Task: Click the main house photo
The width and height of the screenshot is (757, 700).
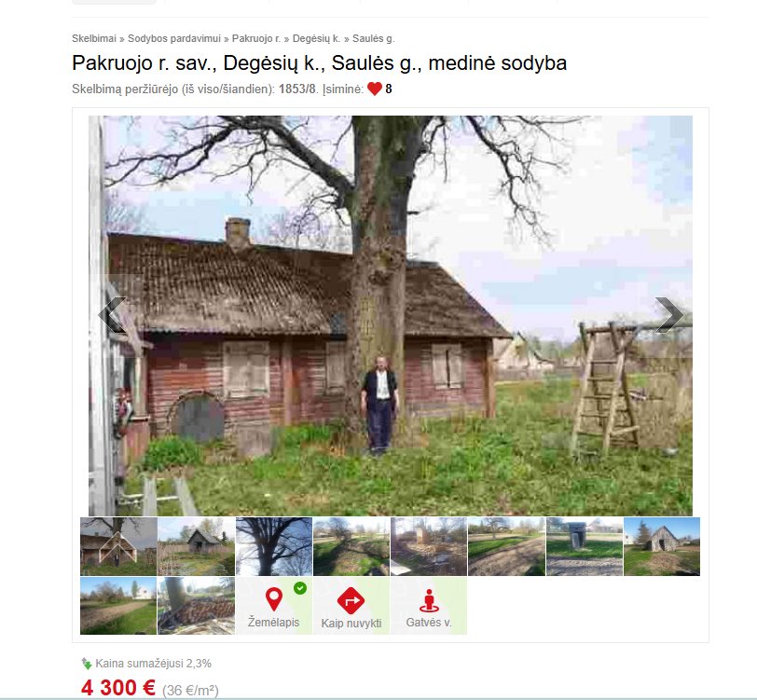Action: (390, 316)
